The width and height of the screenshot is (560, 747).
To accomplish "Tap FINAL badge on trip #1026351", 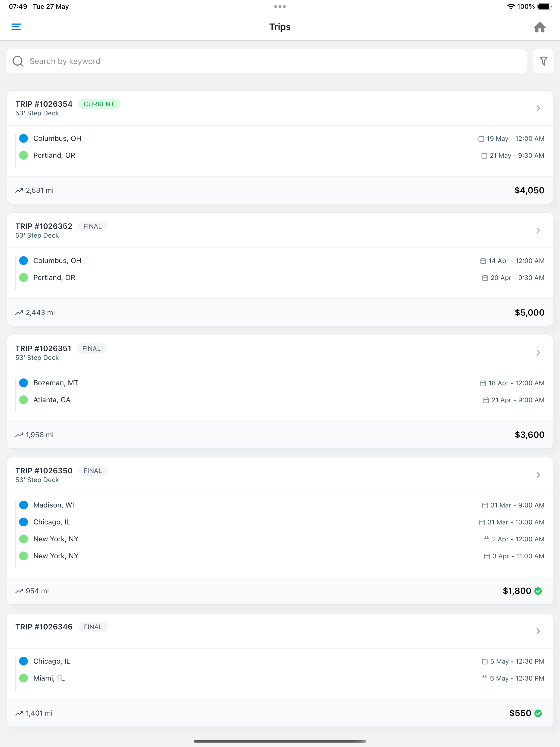I will [92, 349].
